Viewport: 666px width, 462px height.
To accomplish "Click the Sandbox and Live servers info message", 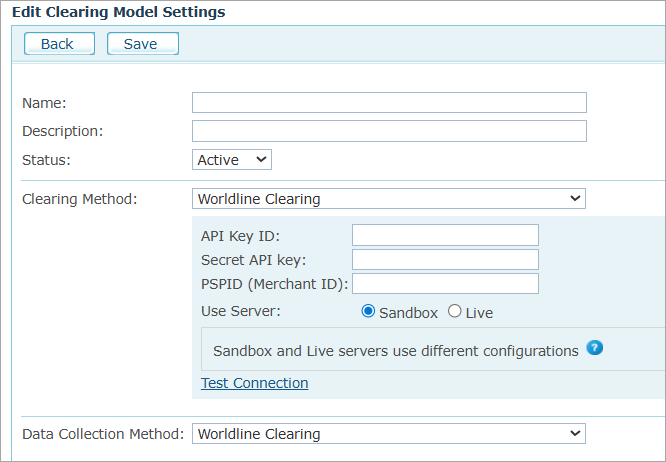I will click(396, 351).
